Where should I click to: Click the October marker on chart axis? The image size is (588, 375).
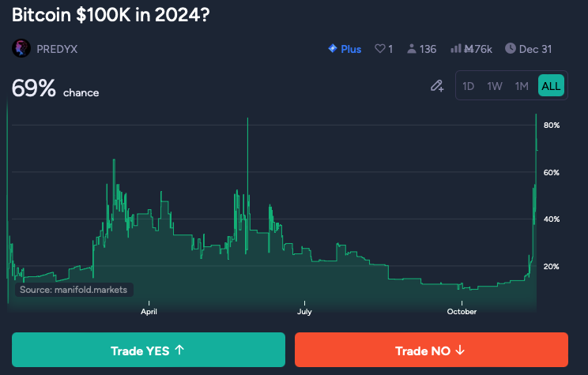click(x=462, y=311)
